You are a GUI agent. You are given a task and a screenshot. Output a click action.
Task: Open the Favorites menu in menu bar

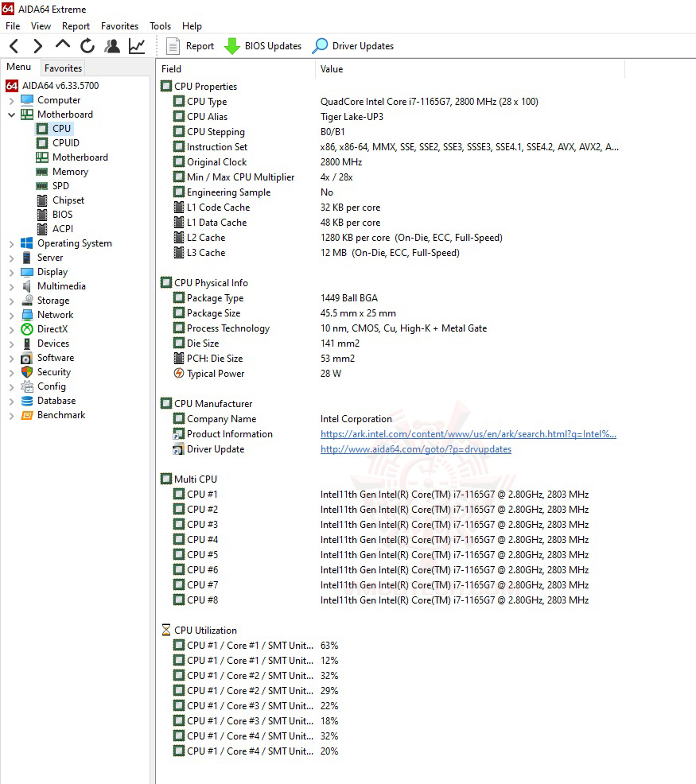pyautogui.click(x=119, y=26)
